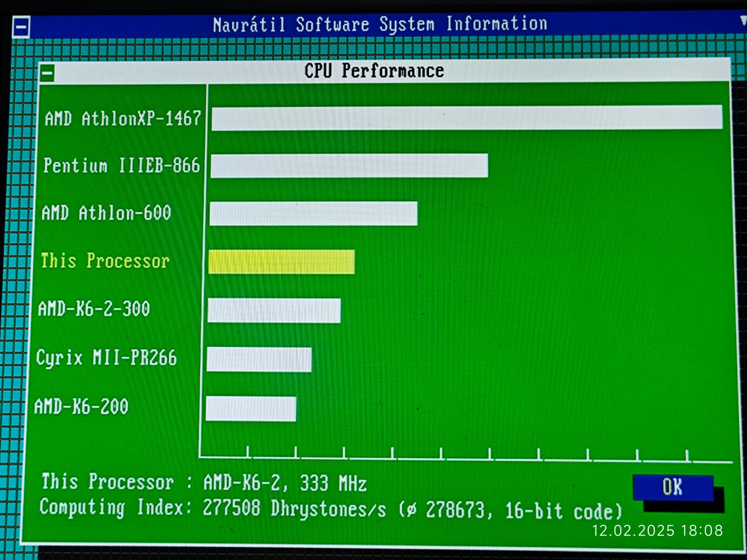Select the 'AMD AthlonXP-1467' label

[x=123, y=118]
